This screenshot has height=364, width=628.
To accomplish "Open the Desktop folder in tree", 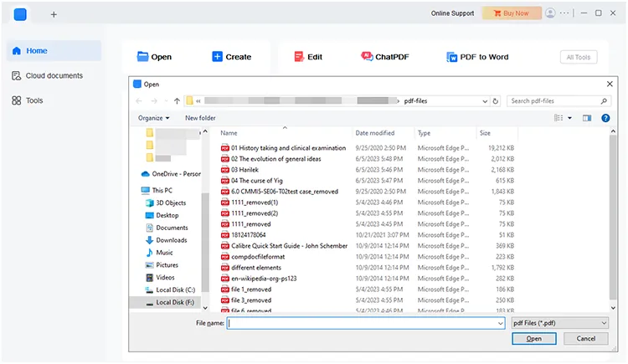I will 162,215.
